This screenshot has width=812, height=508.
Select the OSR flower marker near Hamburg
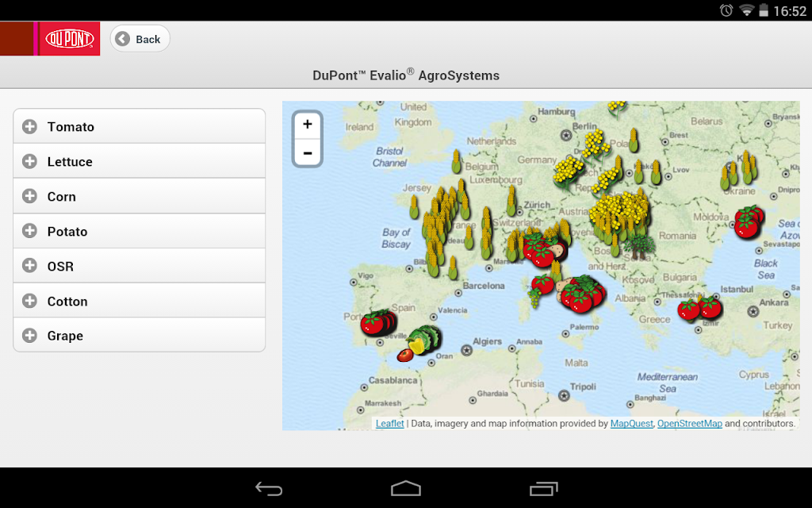(x=616, y=108)
